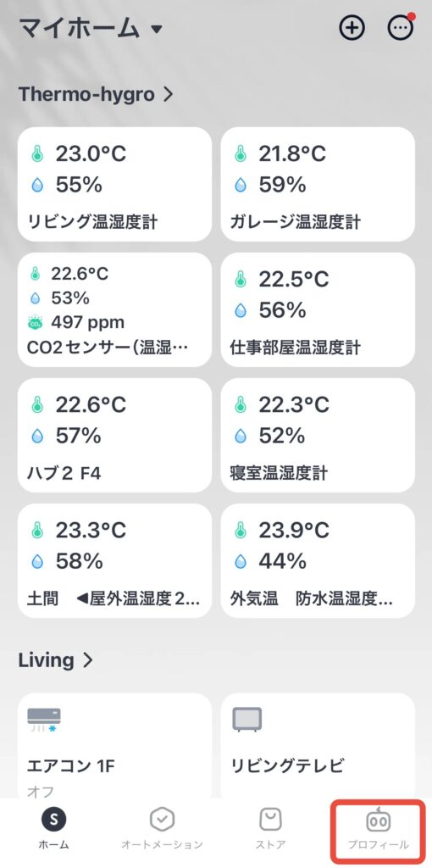Expand the Thermo-hygro section chevron
432x868 pixels.
coord(169,95)
